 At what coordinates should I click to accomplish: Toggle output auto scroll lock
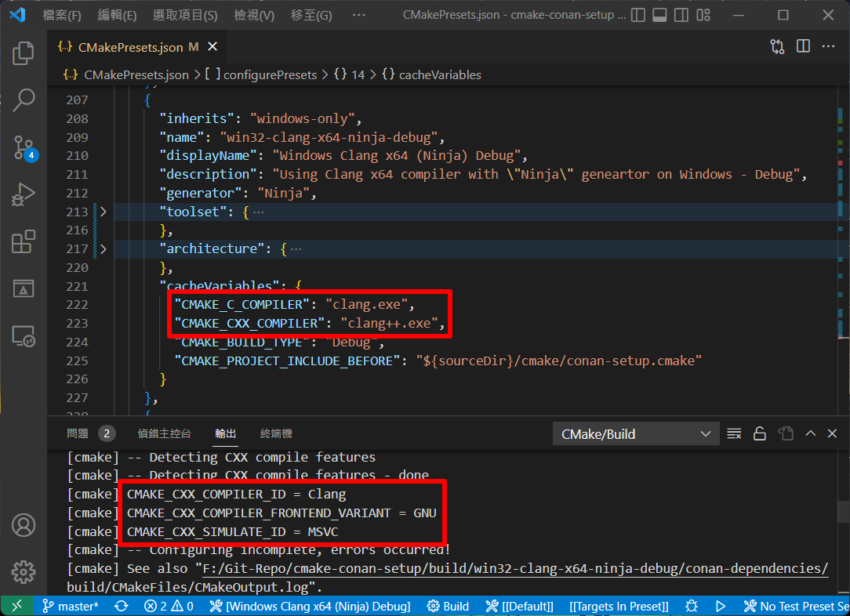[x=760, y=433]
